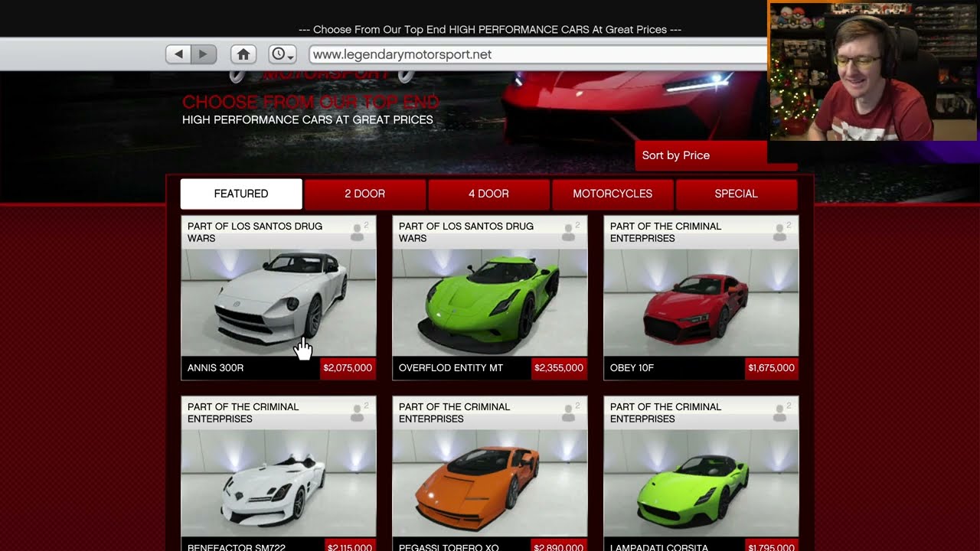Open the white Annis 300R car thumbnail

pos(279,302)
